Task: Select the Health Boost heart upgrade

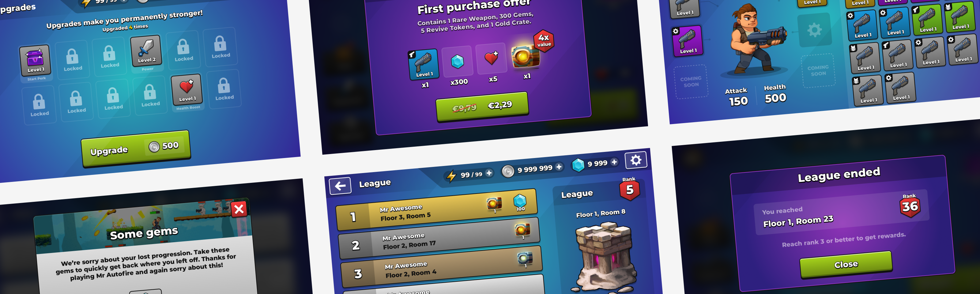Action: (x=187, y=89)
